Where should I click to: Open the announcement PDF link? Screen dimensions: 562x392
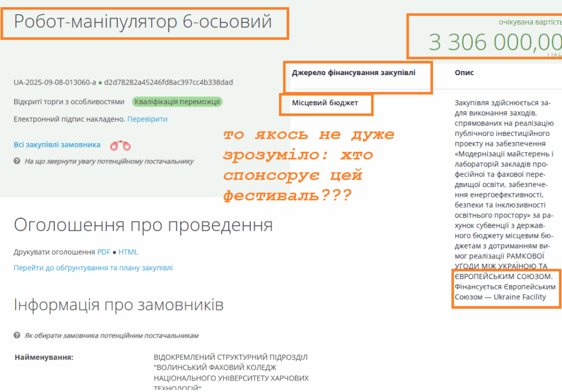click(x=104, y=252)
